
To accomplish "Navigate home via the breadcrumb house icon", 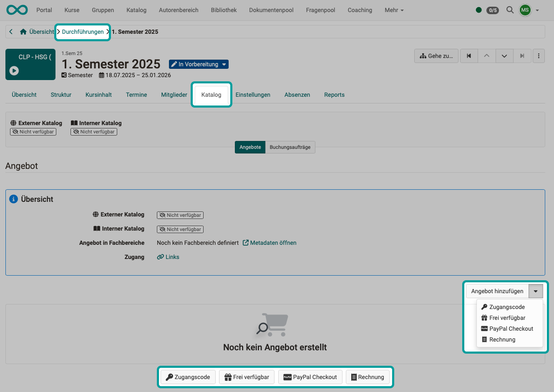I will click(23, 31).
